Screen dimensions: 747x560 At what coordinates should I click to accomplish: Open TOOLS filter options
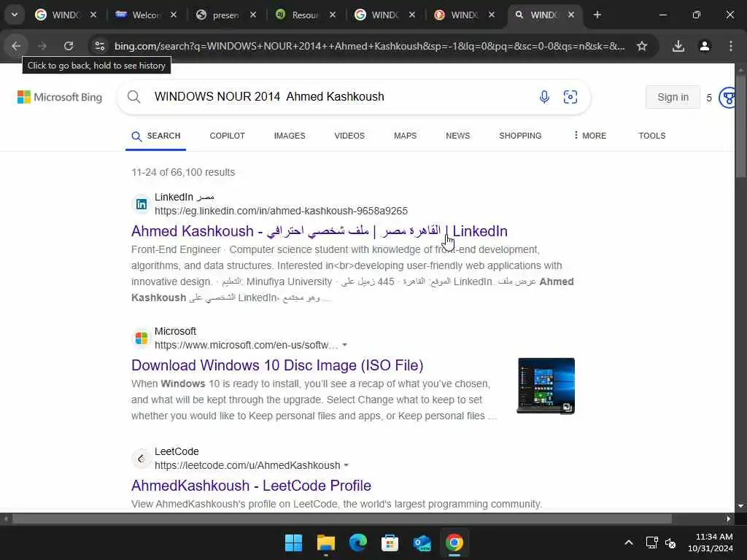coord(651,136)
